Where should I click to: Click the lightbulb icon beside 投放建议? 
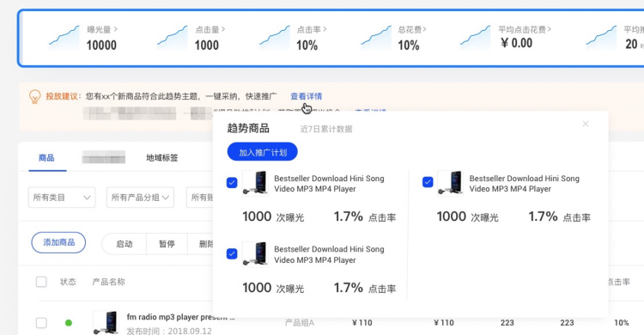click(35, 97)
